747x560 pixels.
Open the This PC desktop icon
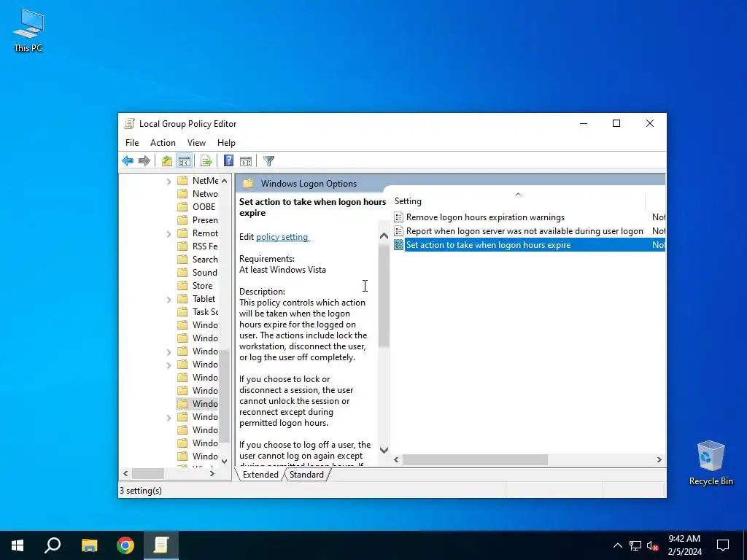point(28,30)
